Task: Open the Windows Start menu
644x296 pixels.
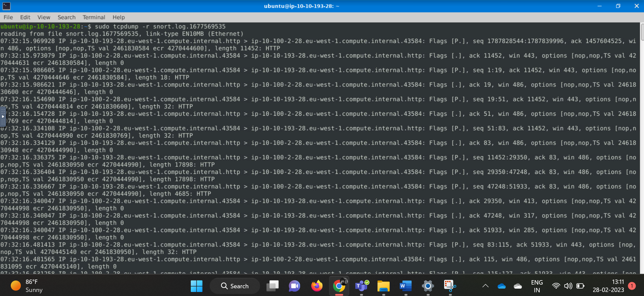Action: click(x=196, y=286)
